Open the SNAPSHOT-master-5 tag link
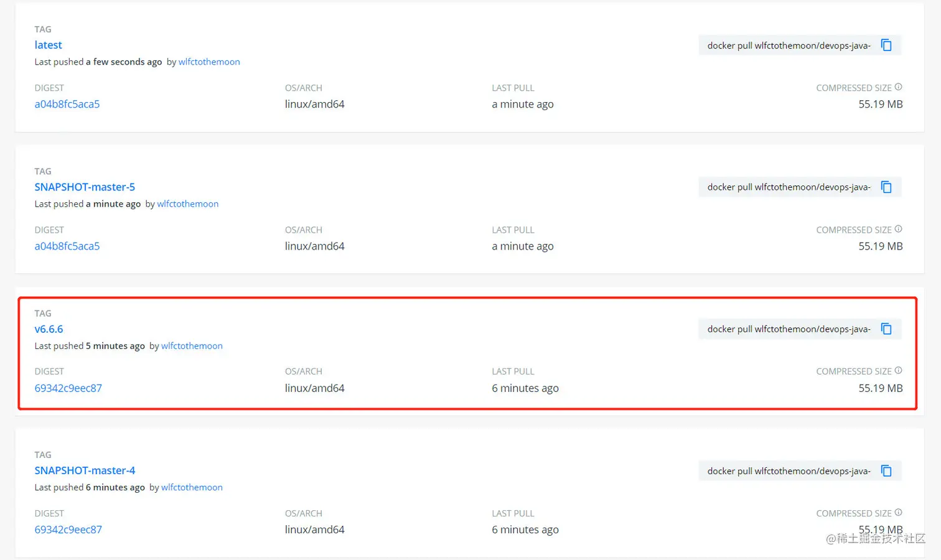The width and height of the screenshot is (941, 560). [x=85, y=187]
